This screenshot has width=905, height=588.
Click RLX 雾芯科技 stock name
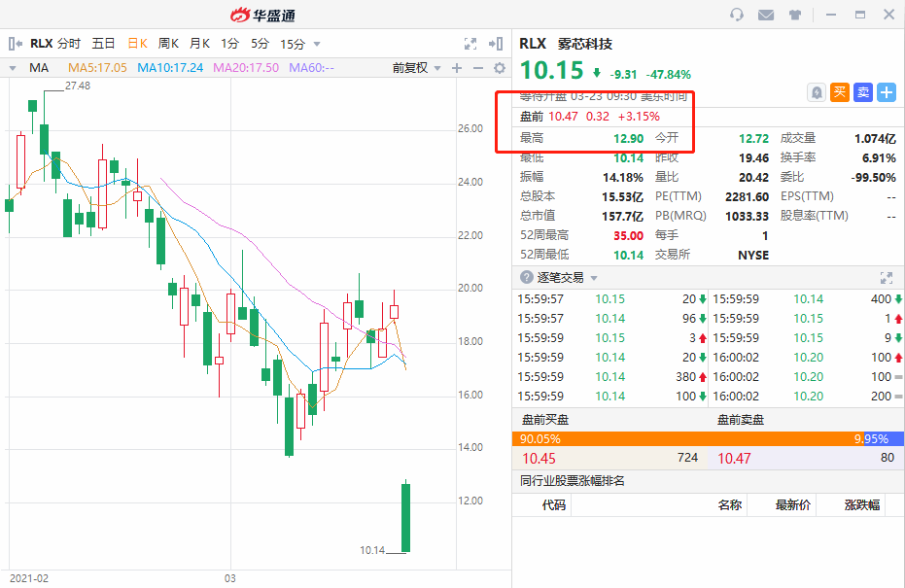(566, 44)
